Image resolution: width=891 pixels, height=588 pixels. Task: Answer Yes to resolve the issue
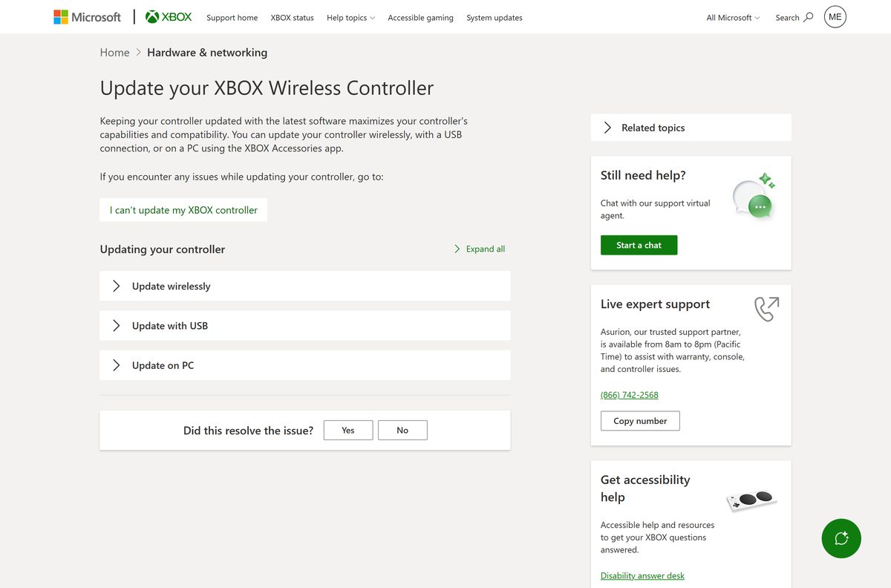pyautogui.click(x=348, y=430)
